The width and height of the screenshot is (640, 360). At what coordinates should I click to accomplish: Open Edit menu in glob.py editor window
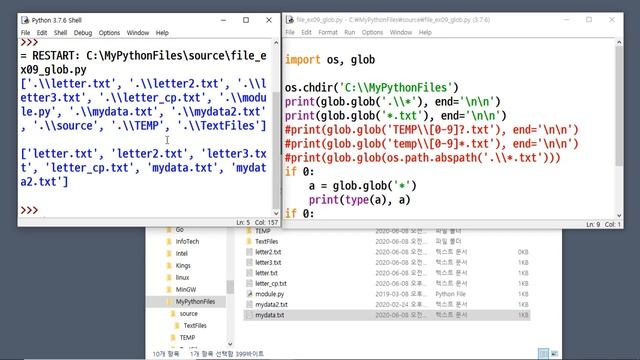[307, 32]
